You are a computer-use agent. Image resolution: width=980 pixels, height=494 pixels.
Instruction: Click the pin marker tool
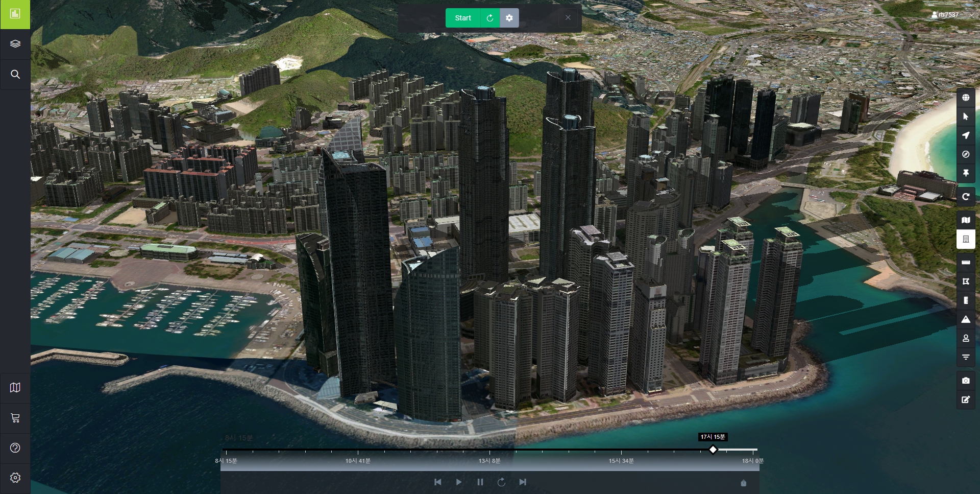966,173
